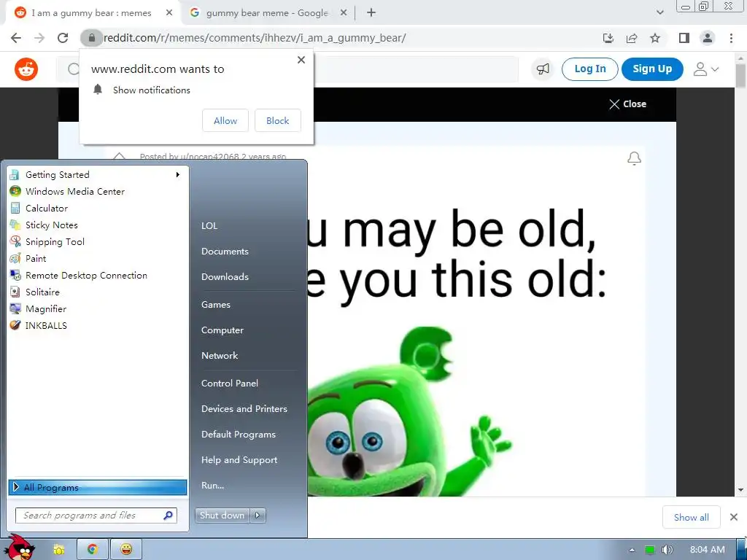Open the Chrome three-dot menu
The height and width of the screenshot is (560, 747).
pyautogui.click(x=731, y=38)
